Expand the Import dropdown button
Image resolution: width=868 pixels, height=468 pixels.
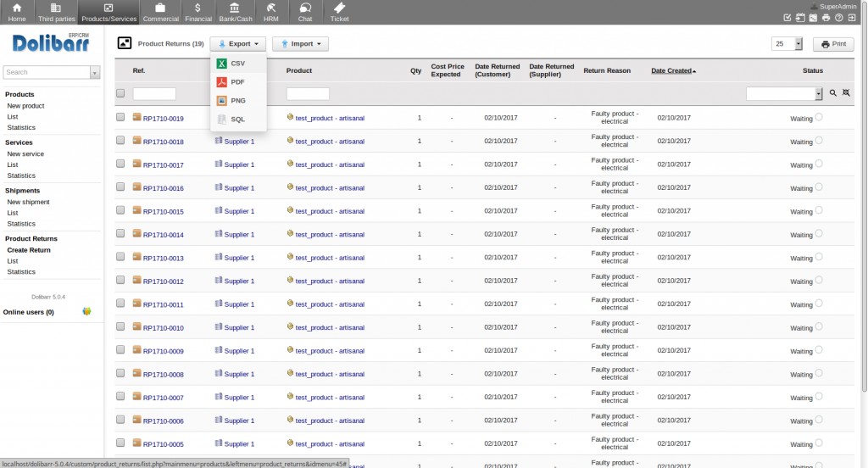click(300, 44)
